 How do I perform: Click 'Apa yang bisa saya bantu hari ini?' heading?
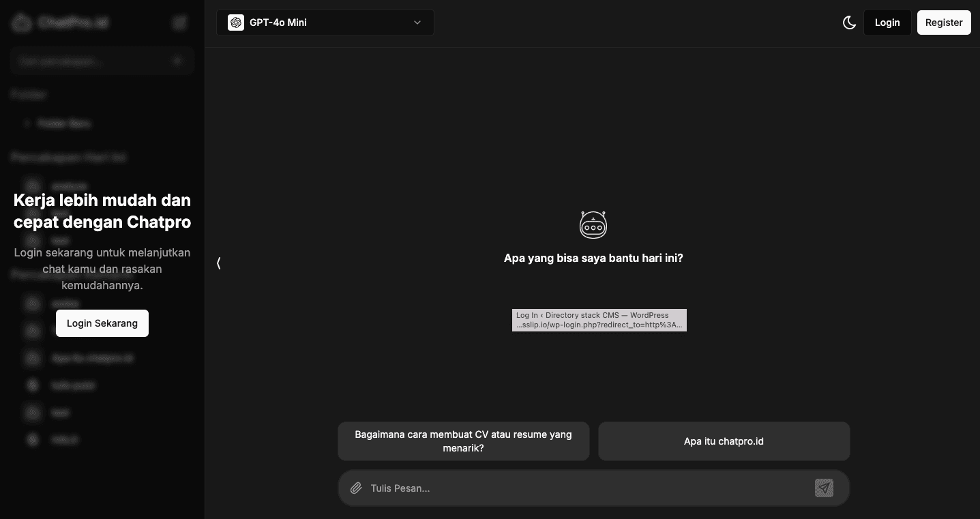pos(593,258)
